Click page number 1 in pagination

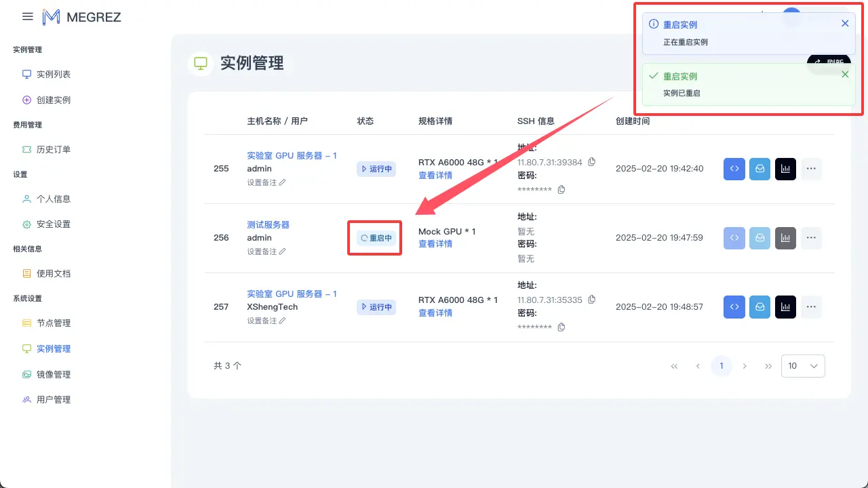coord(721,365)
